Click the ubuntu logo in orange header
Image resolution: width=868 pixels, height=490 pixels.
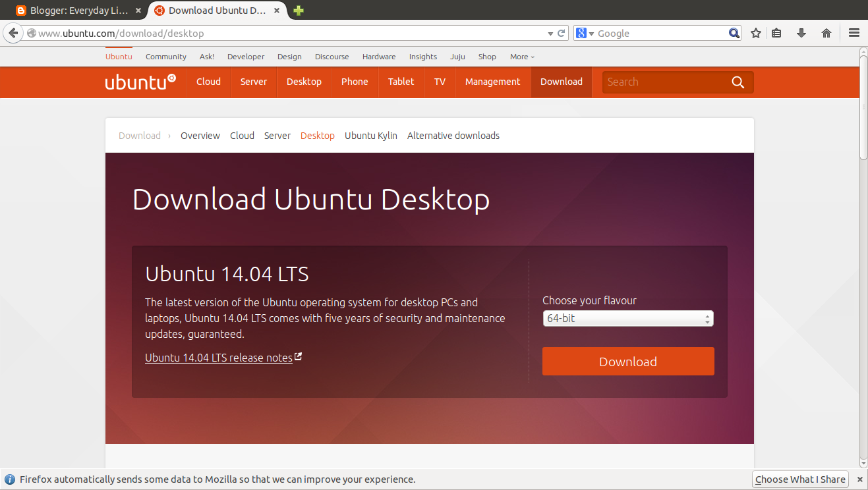[140, 82]
